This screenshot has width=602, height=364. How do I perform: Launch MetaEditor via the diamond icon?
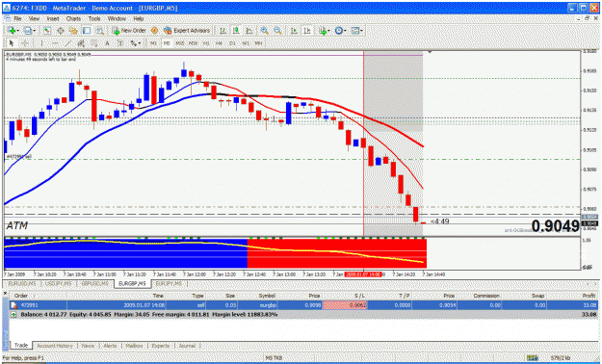154,31
